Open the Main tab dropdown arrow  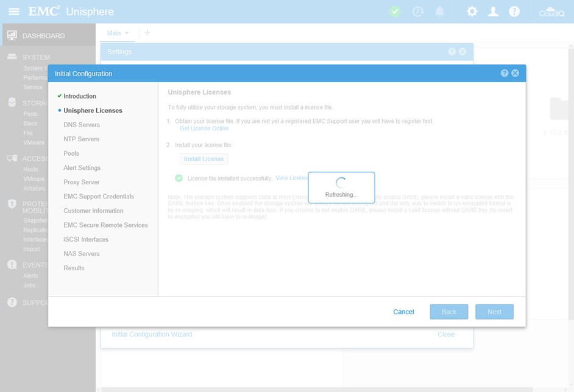(x=127, y=33)
